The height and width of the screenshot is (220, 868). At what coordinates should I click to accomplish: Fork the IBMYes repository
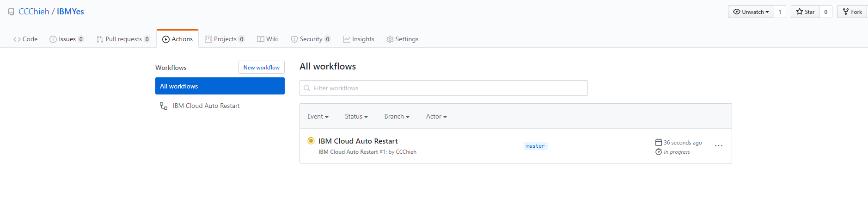click(852, 12)
